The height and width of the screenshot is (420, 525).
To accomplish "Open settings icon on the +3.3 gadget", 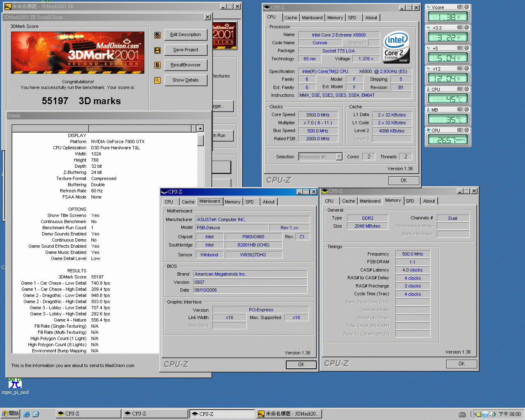I will 460,27.
